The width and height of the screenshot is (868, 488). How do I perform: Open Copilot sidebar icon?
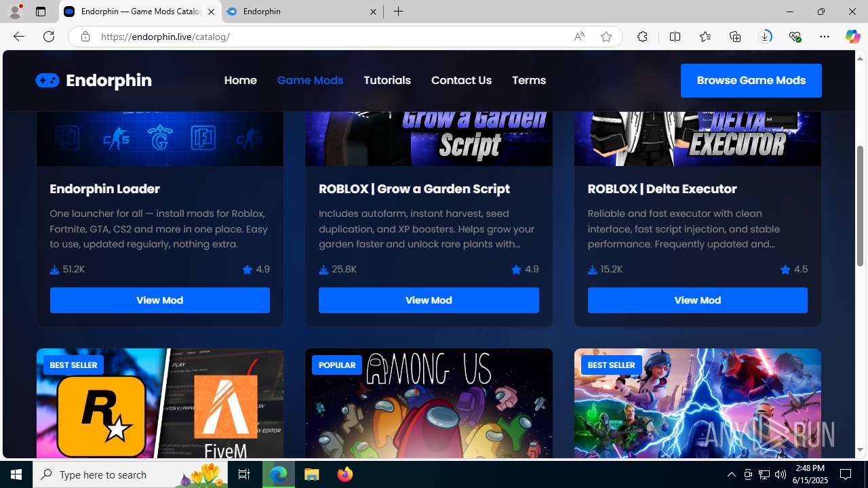pyautogui.click(x=852, y=37)
